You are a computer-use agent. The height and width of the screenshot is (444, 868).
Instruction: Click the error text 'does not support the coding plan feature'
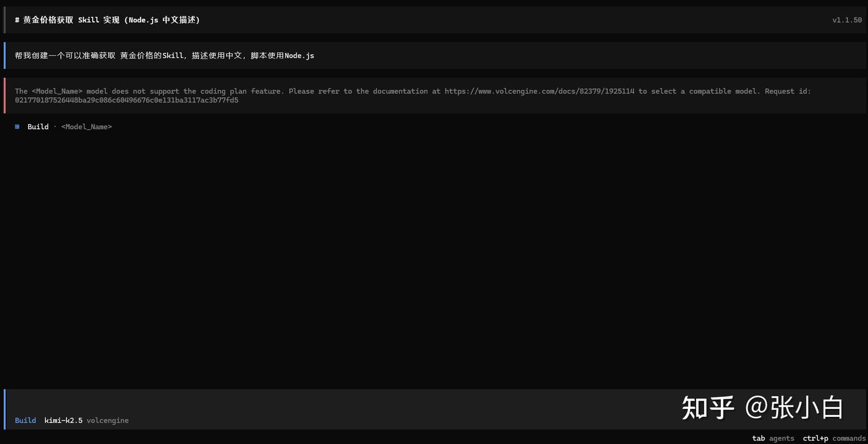(x=198, y=91)
